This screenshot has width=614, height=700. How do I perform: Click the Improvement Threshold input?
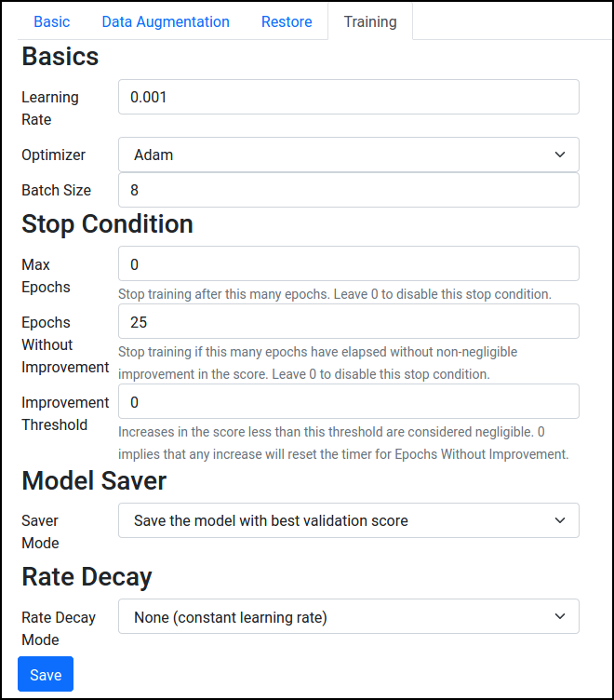tap(349, 401)
